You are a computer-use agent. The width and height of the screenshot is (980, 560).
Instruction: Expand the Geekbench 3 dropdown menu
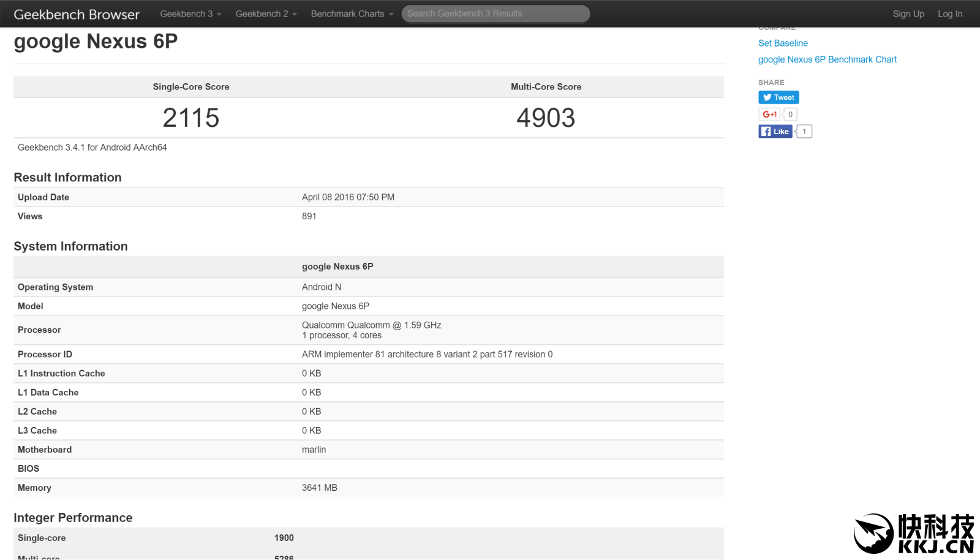point(190,13)
